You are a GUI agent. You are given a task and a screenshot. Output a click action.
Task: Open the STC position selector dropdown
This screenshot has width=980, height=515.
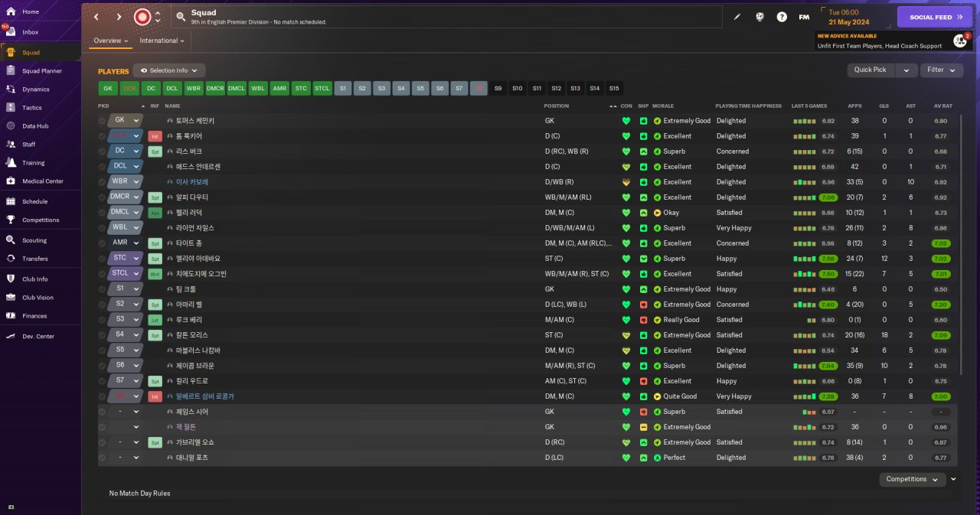[126, 259]
